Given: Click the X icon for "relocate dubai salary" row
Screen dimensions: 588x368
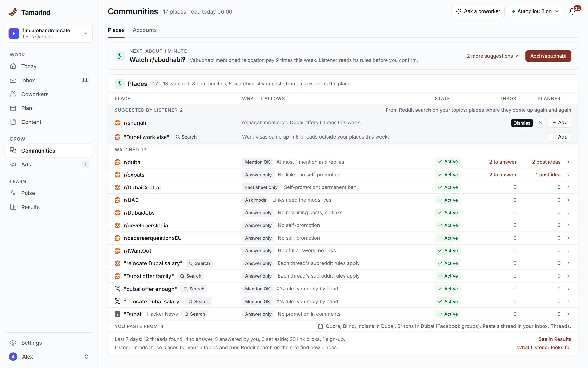Looking at the screenshot, I should 118,301.
